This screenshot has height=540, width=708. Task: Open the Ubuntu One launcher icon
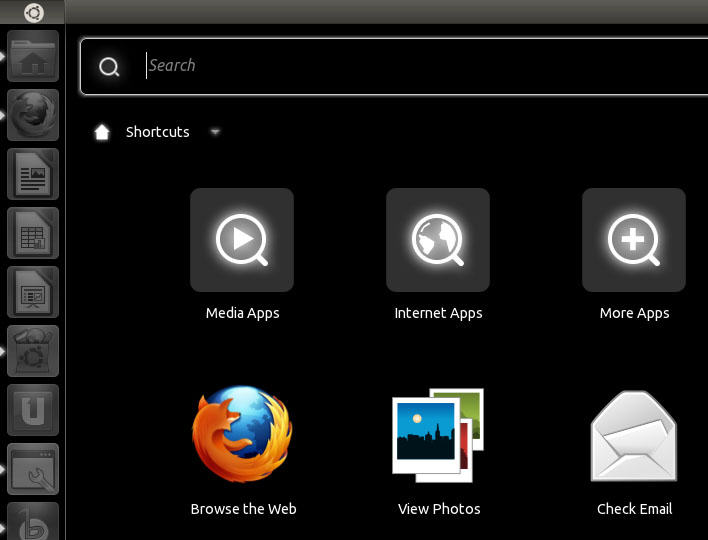click(33, 410)
